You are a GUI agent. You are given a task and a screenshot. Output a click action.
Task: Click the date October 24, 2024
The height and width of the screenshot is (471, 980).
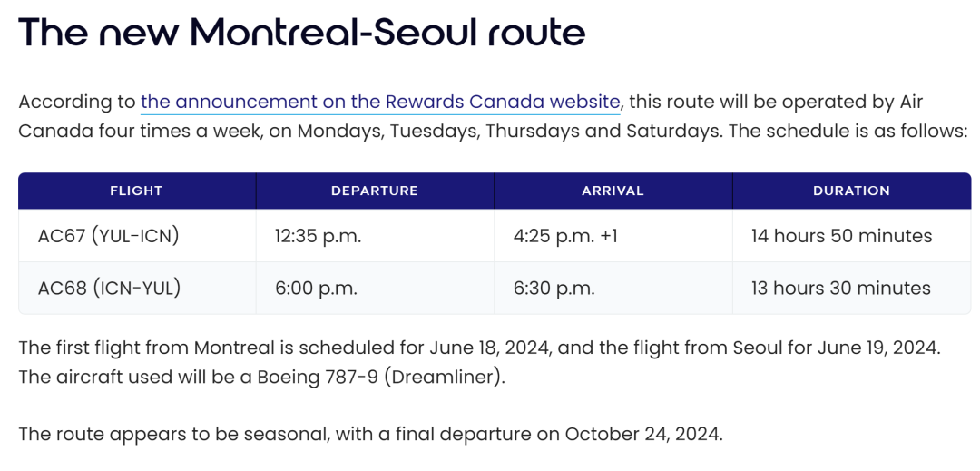(x=643, y=434)
